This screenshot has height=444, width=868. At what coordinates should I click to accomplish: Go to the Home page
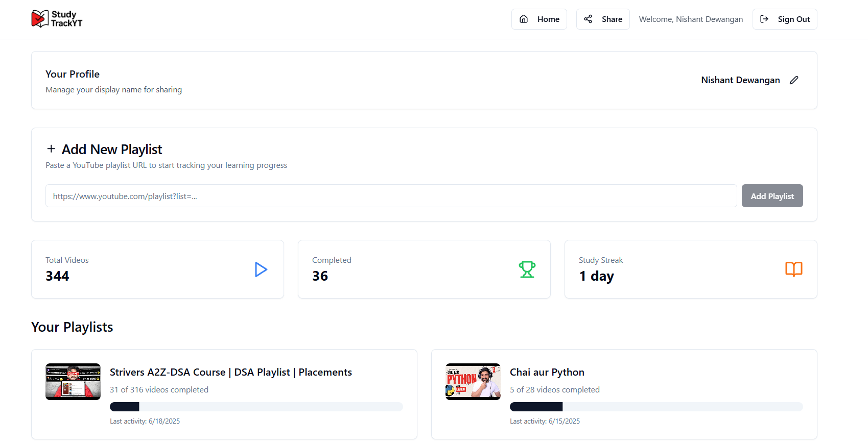[x=539, y=19]
